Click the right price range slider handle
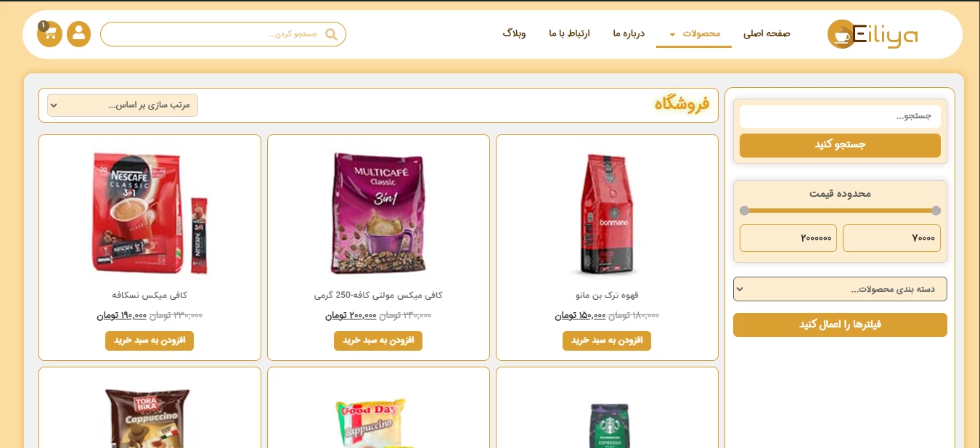Viewport: 980px width, 448px height. tap(936, 211)
